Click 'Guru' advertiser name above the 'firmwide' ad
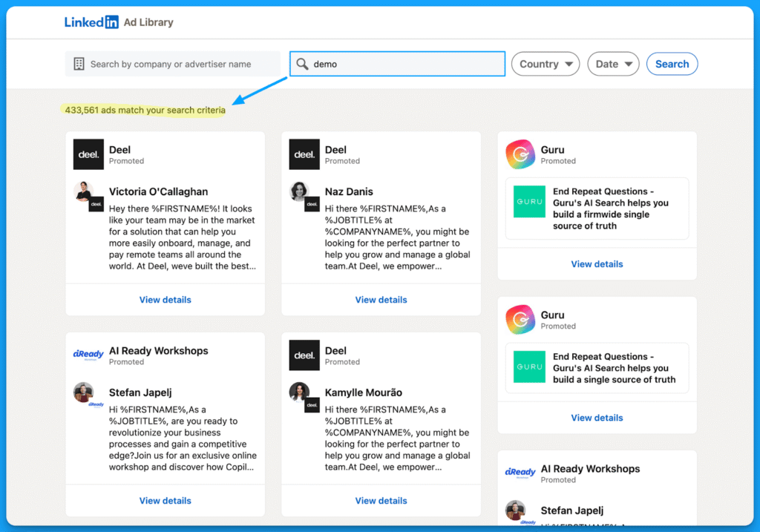 (552, 150)
